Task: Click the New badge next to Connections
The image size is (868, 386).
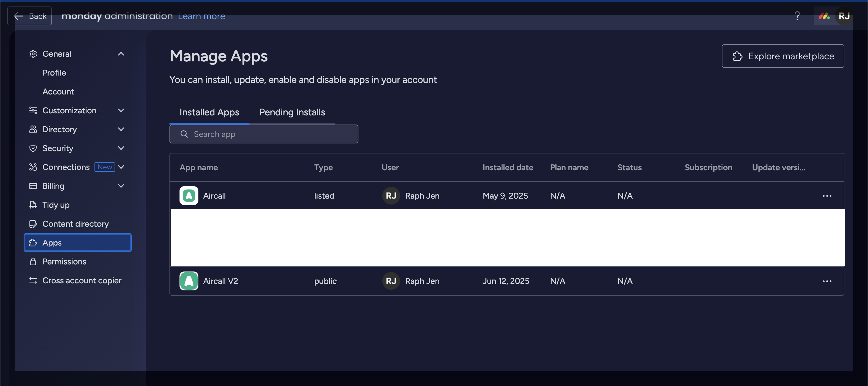Action: tap(105, 167)
